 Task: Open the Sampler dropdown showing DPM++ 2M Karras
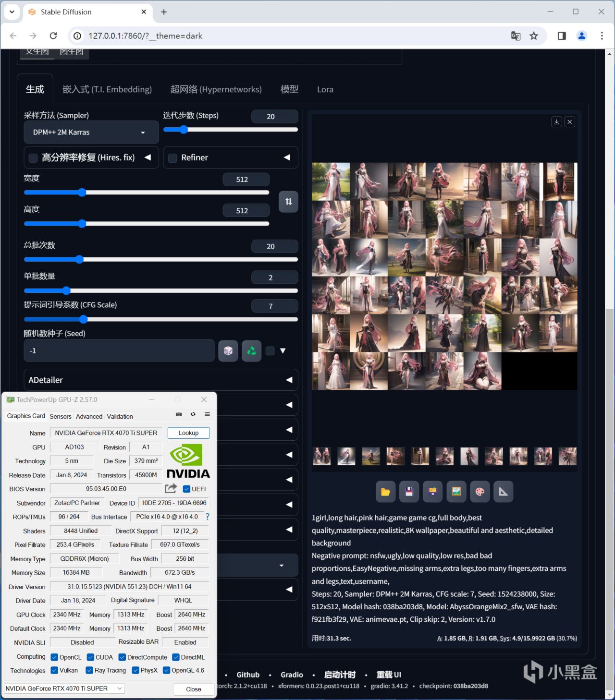(91, 133)
